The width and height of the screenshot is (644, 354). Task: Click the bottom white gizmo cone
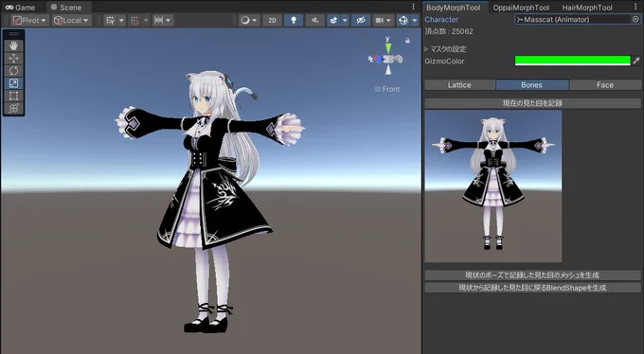tap(388, 70)
